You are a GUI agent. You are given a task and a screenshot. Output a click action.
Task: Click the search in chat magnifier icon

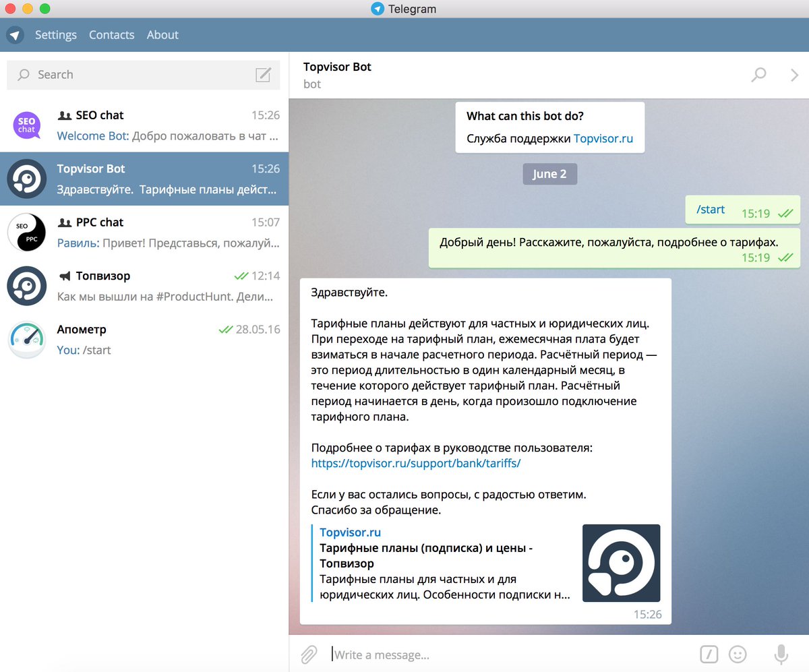point(758,75)
